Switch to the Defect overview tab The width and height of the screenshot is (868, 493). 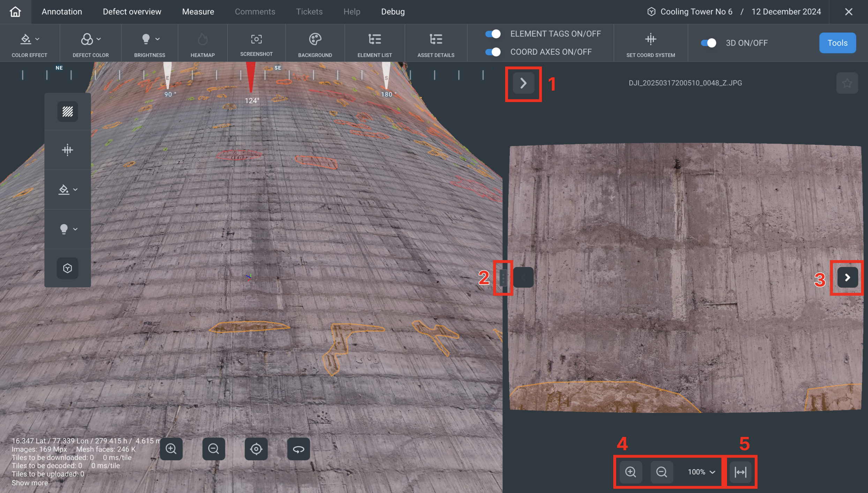click(132, 12)
